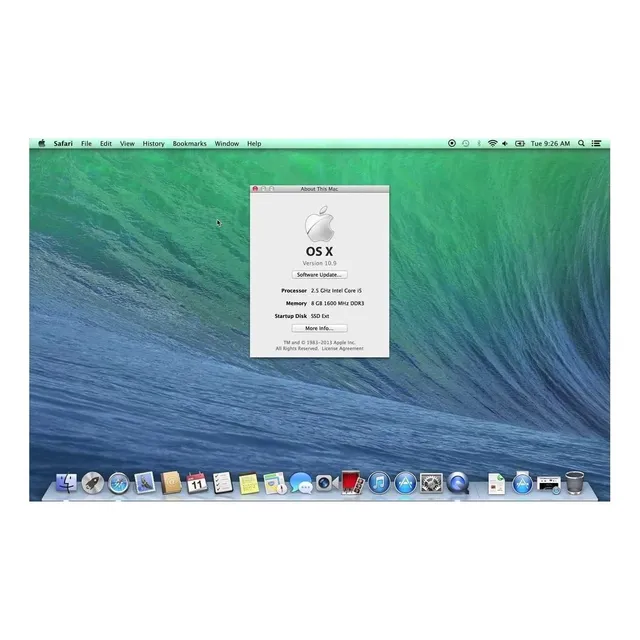Open Wi-Fi status menu

tap(493, 143)
